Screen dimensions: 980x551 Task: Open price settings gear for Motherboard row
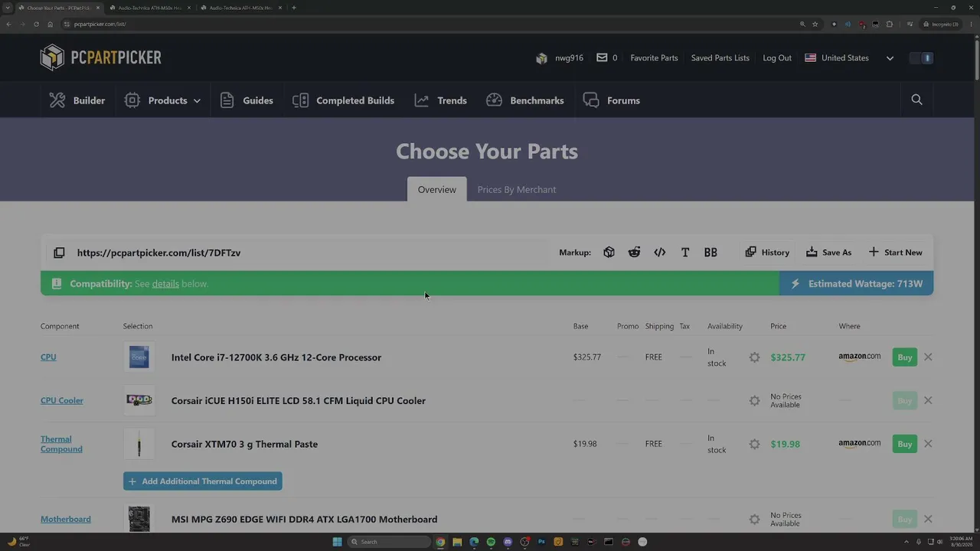tap(754, 520)
